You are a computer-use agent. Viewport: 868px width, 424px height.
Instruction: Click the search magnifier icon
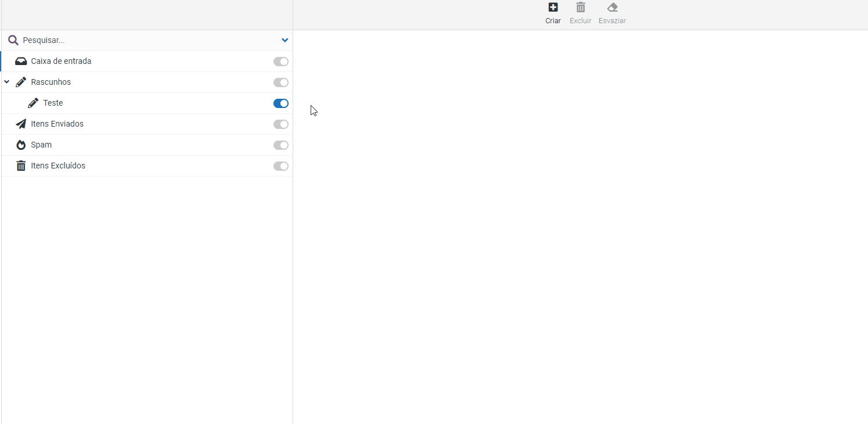coord(13,41)
